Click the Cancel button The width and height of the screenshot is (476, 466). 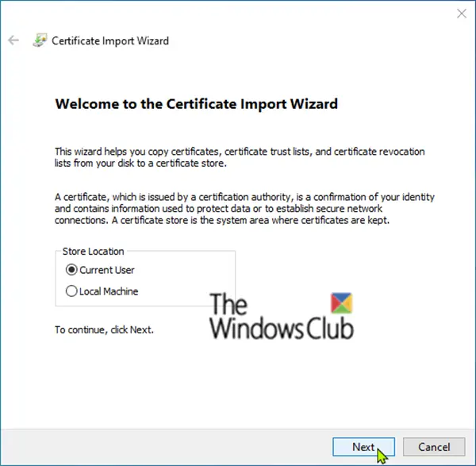coord(434,447)
